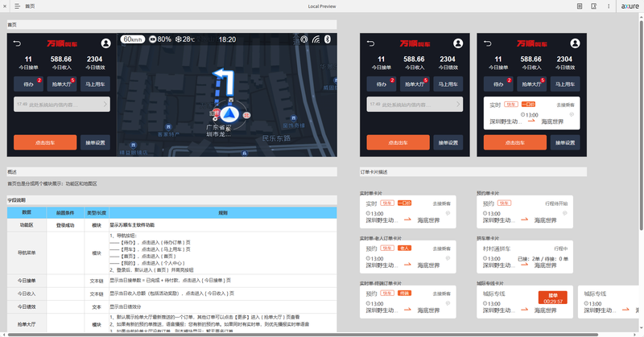This screenshot has width=644, height=337.
Task: Open the three-dot more options menu
Action: [610, 6]
